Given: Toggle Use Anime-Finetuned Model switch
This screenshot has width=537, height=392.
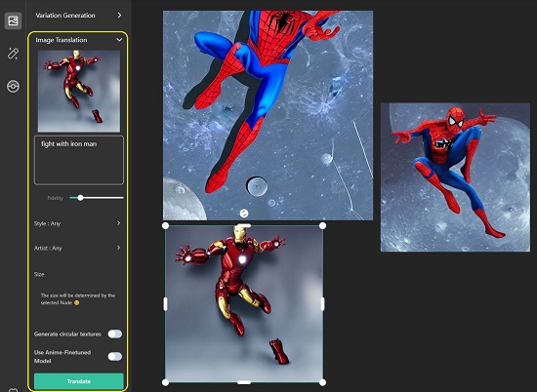Looking at the screenshot, I should [115, 357].
